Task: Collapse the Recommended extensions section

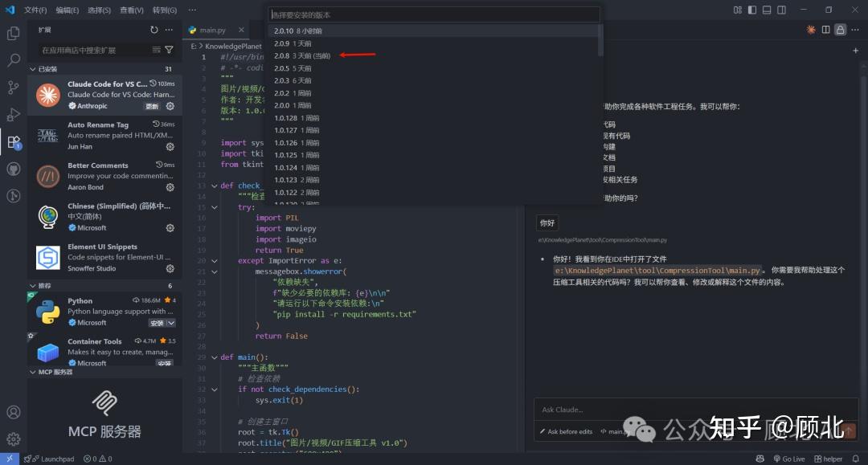Action: coord(32,286)
